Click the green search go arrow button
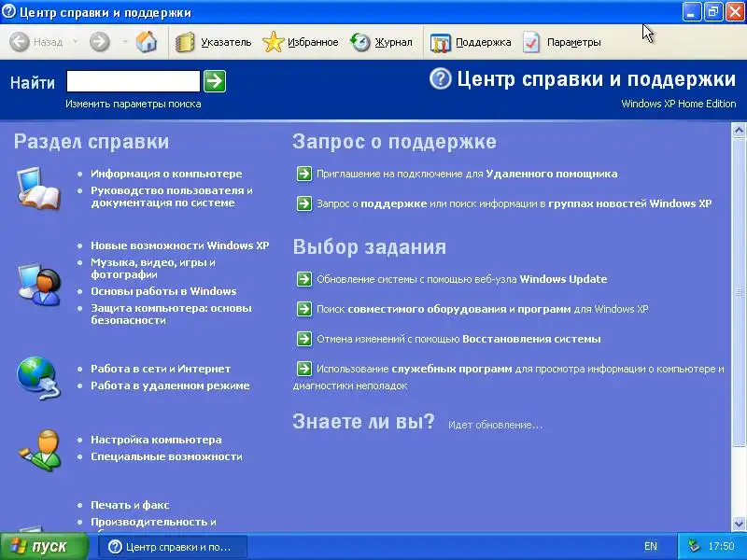 pyautogui.click(x=215, y=81)
